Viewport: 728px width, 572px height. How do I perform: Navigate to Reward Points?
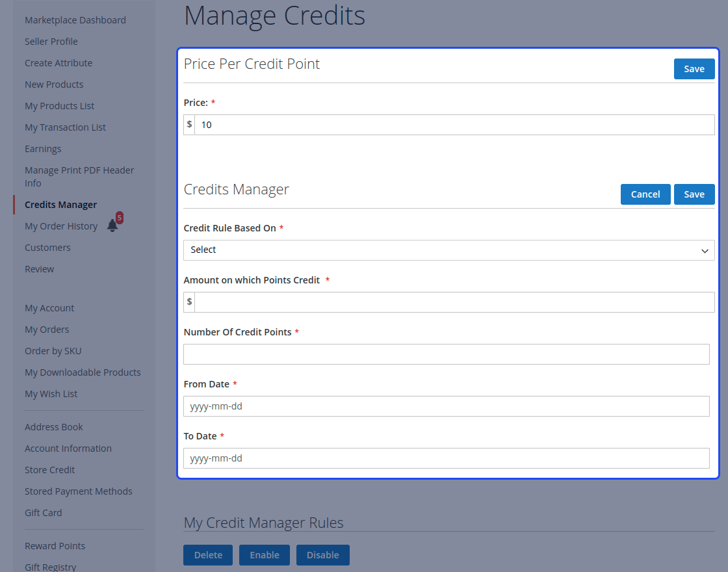point(55,545)
